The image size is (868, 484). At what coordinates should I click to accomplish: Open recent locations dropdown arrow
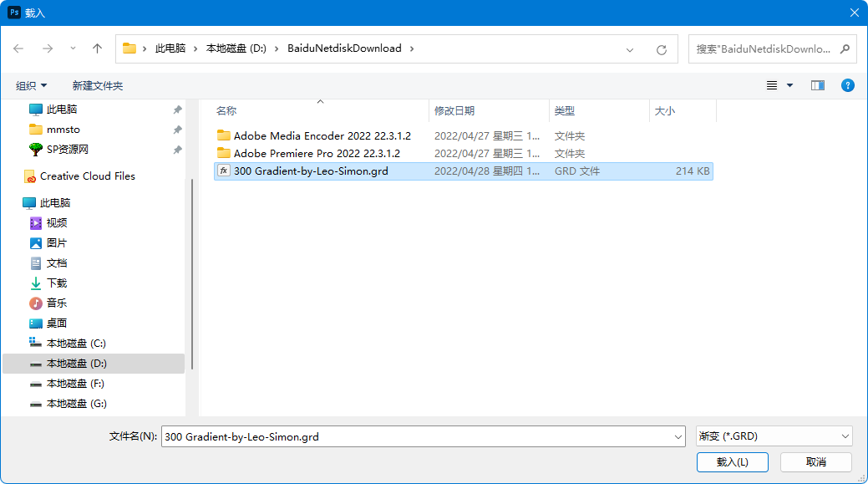point(73,48)
